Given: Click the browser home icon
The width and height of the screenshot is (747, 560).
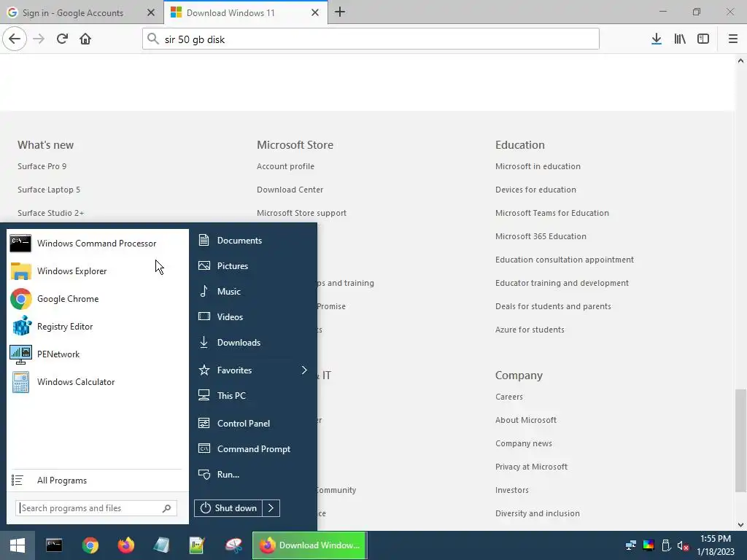Looking at the screenshot, I should (85, 39).
